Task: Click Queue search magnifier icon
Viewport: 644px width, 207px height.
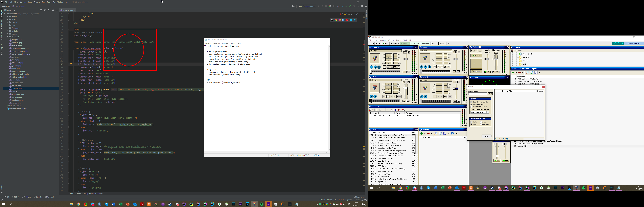Action: click(x=436, y=134)
